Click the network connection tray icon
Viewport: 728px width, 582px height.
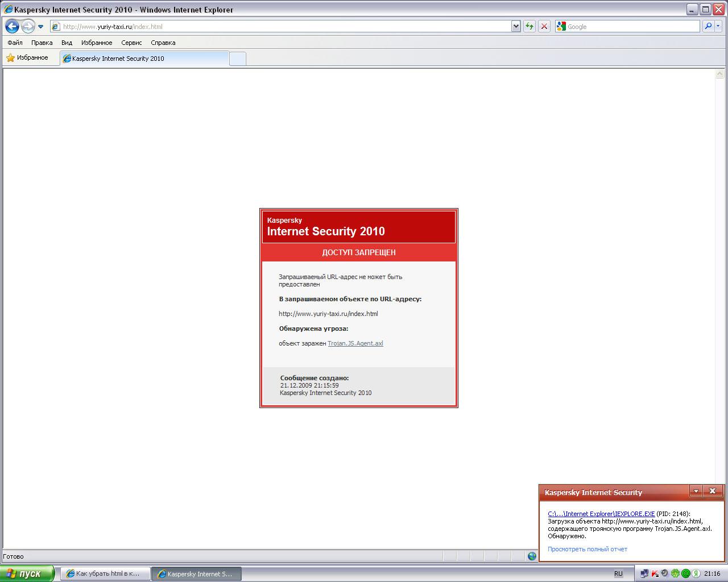[644, 574]
